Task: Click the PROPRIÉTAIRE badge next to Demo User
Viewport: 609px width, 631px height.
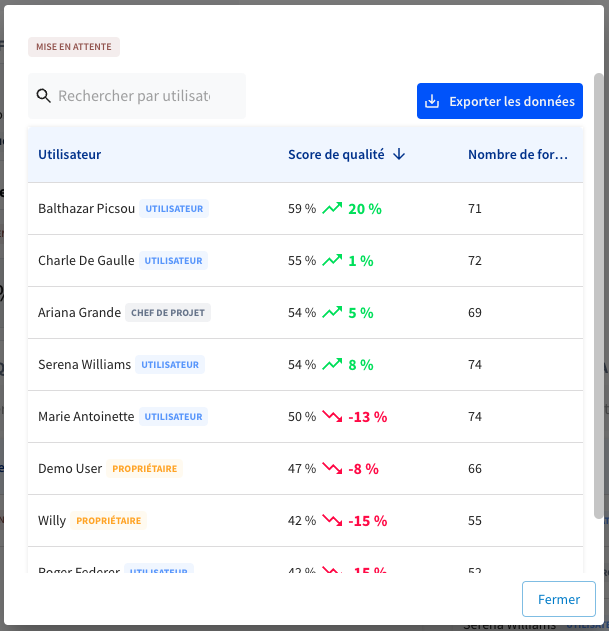Action: (x=145, y=468)
